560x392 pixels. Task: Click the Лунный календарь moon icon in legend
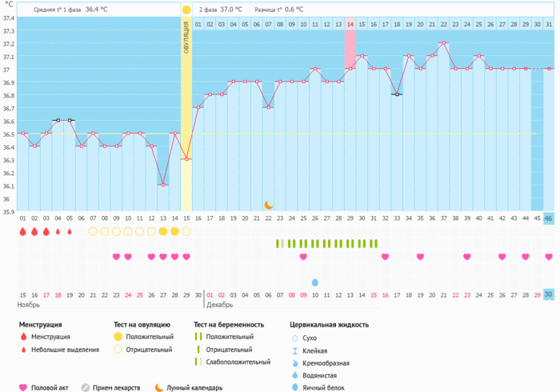point(159,388)
